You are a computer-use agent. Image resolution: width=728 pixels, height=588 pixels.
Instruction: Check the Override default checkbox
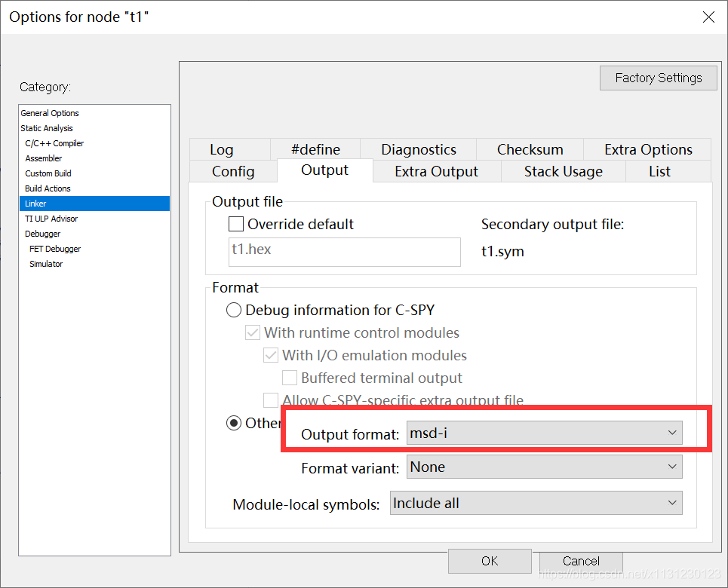[x=236, y=224]
